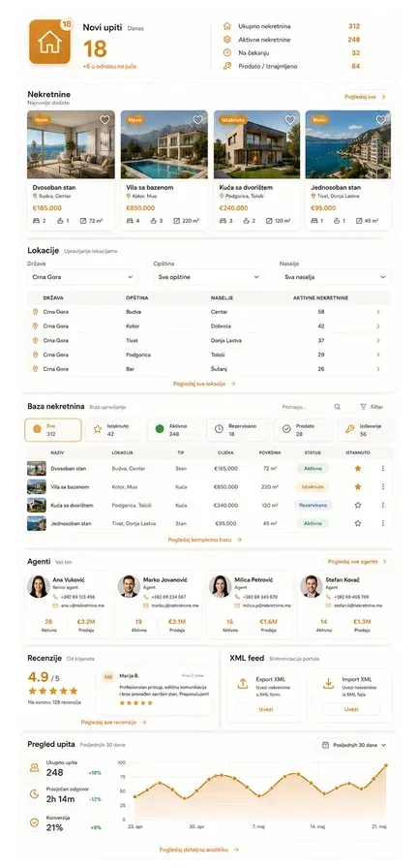The image size is (418, 868).
Task: Select the Aktivno 248 filter tab
Action: pos(176,430)
